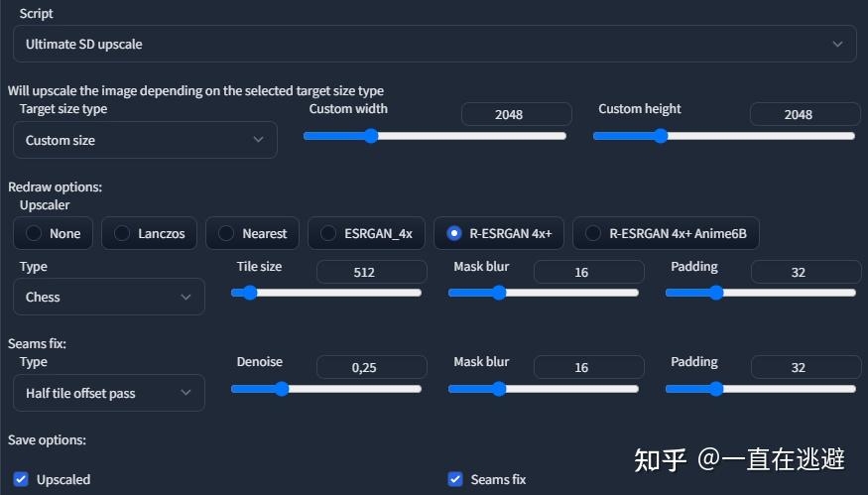Uncheck the Seams fix save option
The image size is (868, 495).
[x=455, y=479]
